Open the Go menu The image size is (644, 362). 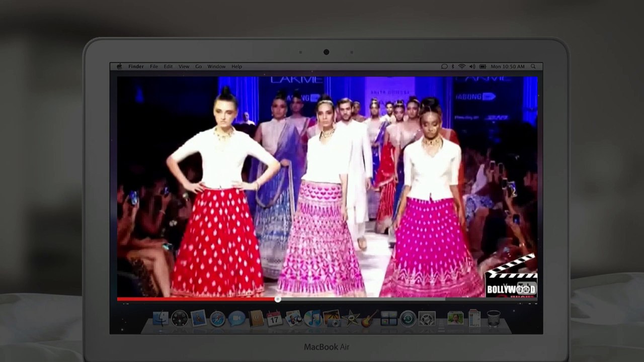click(x=198, y=66)
